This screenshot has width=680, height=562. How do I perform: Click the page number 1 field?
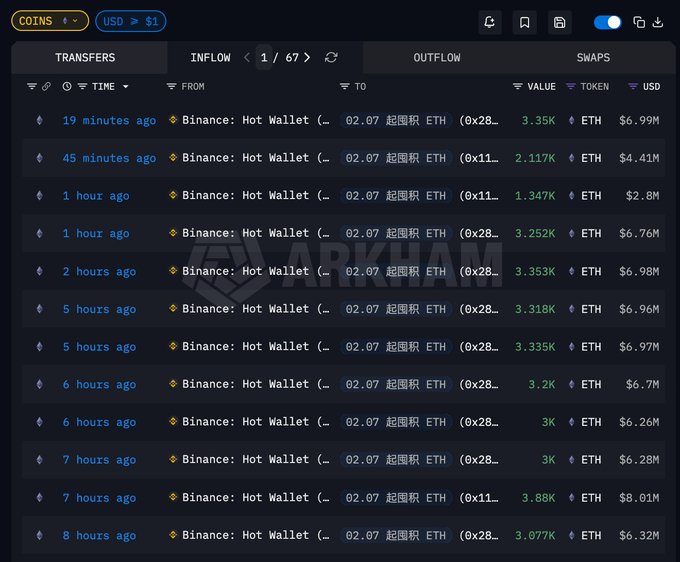(264, 58)
